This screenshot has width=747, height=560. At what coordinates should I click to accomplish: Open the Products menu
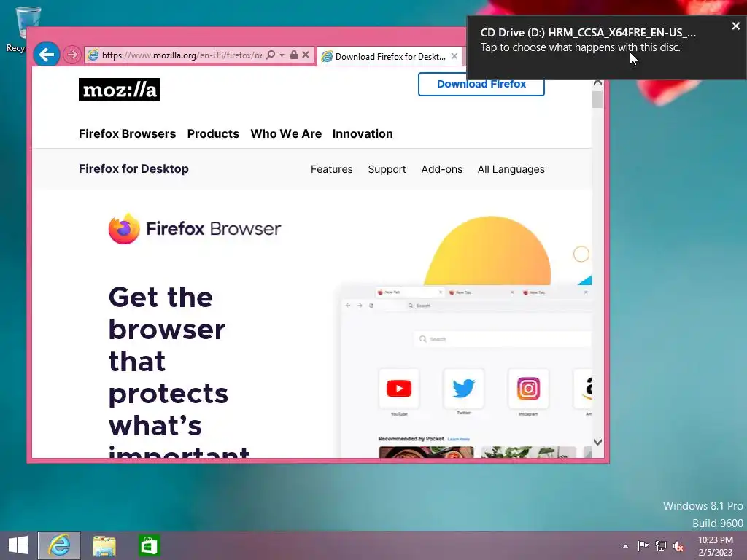point(213,134)
